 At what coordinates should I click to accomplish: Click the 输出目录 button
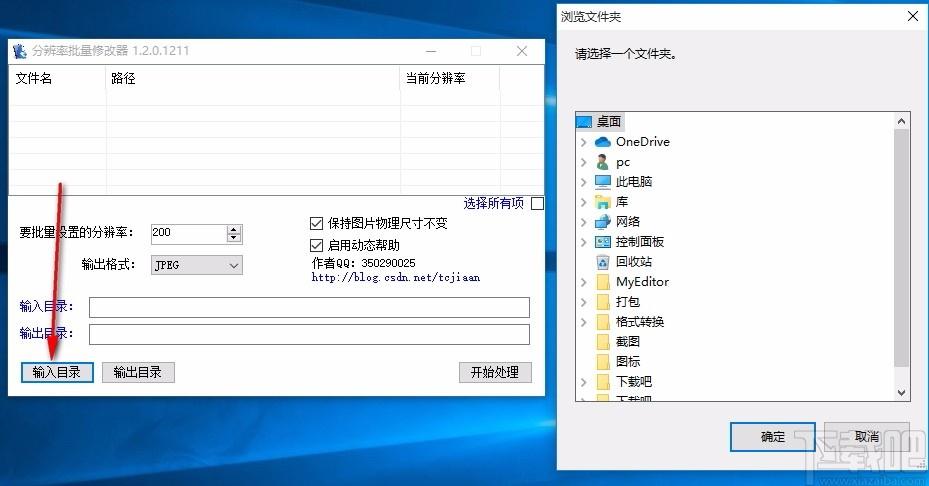(138, 372)
